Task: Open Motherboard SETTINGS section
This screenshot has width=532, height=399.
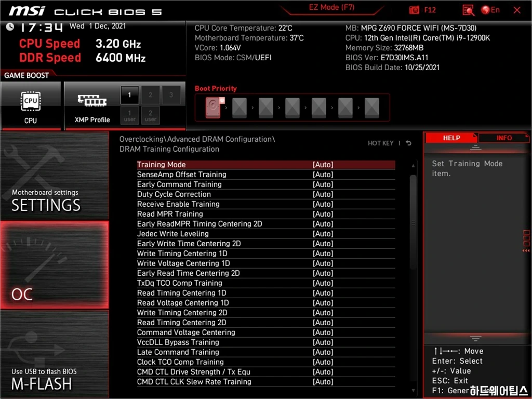Action: (55, 176)
